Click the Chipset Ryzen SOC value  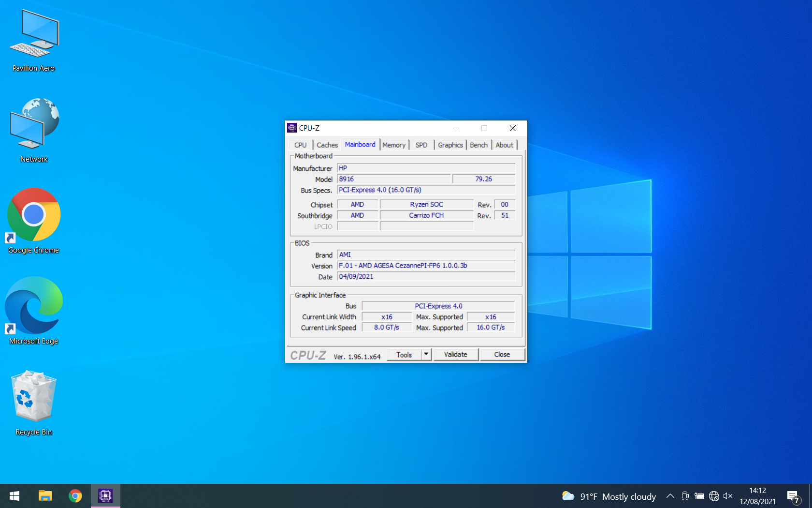click(427, 205)
